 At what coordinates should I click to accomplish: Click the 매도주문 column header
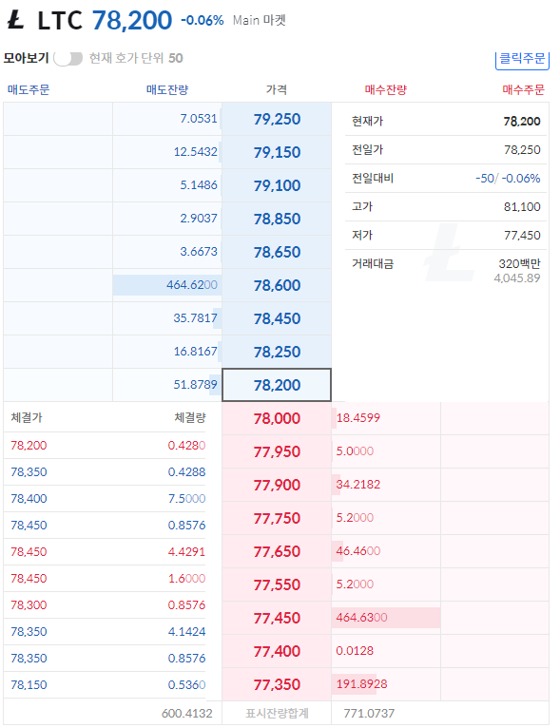coord(29,89)
